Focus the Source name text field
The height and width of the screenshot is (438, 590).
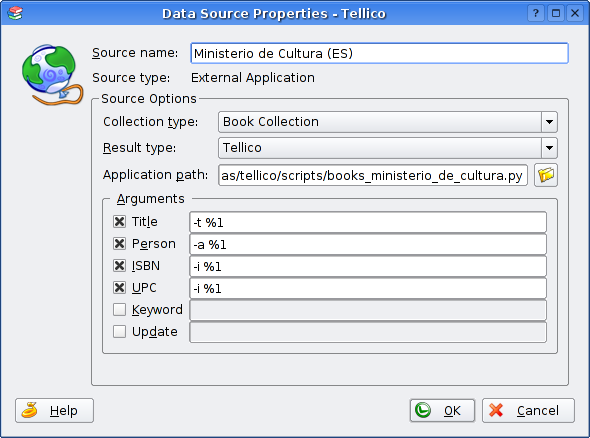379,53
